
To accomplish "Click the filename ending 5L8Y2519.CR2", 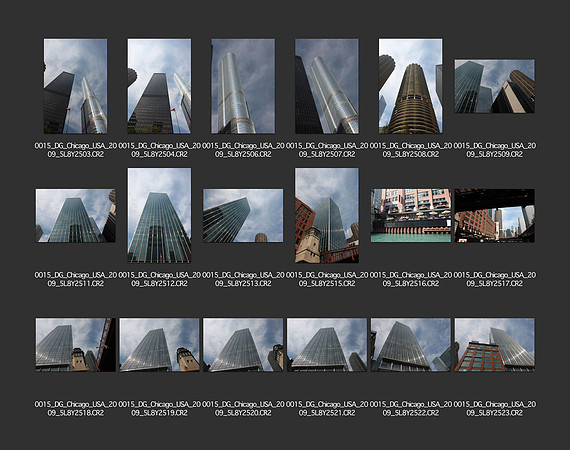I will click(x=159, y=409).
